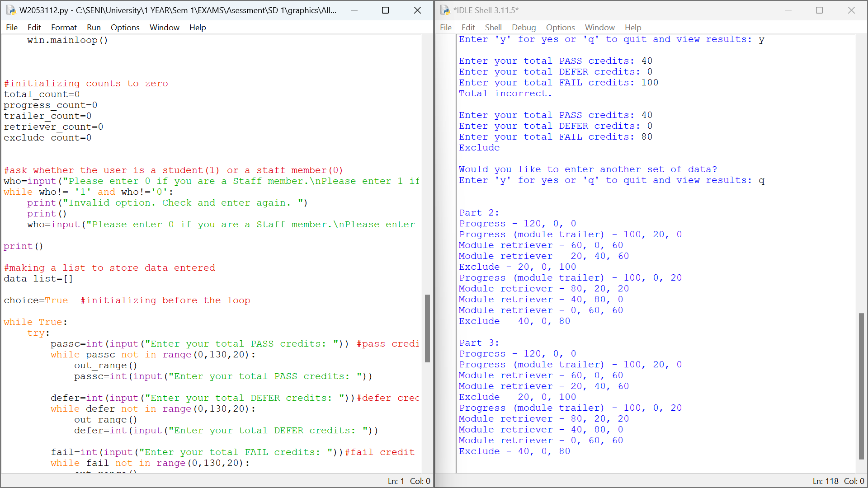868x488 pixels.
Task: Open Help menu in IDLE Shell
Action: click(633, 28)
